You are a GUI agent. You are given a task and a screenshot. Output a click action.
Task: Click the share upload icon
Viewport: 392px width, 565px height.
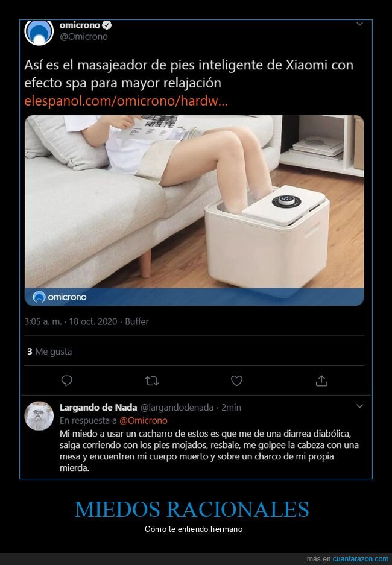pos(321,380)
